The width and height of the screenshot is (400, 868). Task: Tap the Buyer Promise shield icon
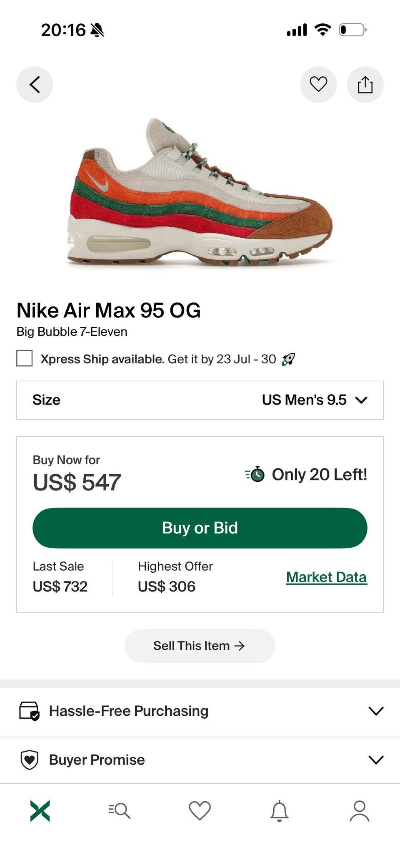30,760
